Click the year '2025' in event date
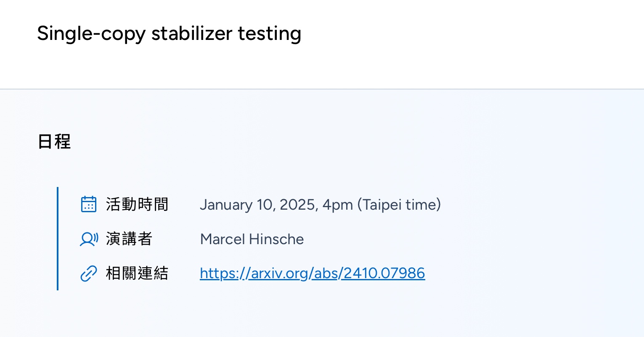 point(297,205)
